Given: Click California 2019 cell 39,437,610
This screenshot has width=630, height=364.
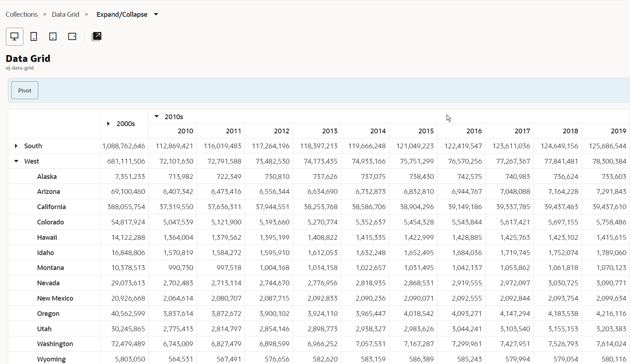Looking at the screenshot, I should (606, 207).
